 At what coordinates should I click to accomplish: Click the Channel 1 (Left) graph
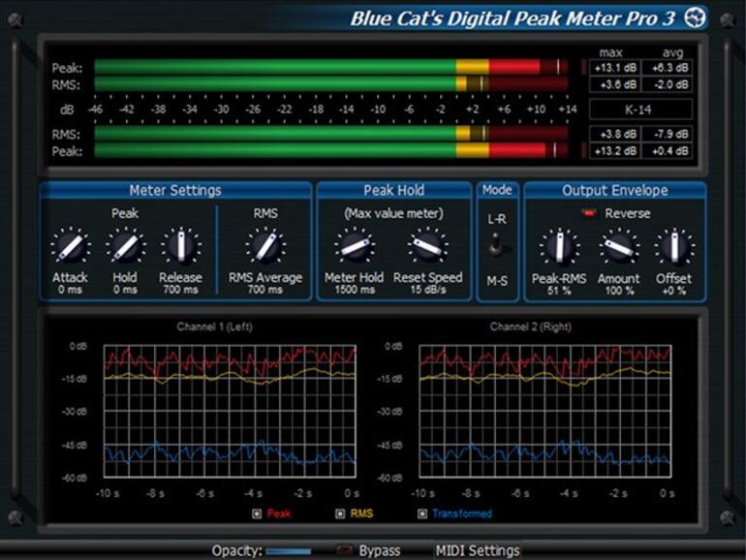230,411
